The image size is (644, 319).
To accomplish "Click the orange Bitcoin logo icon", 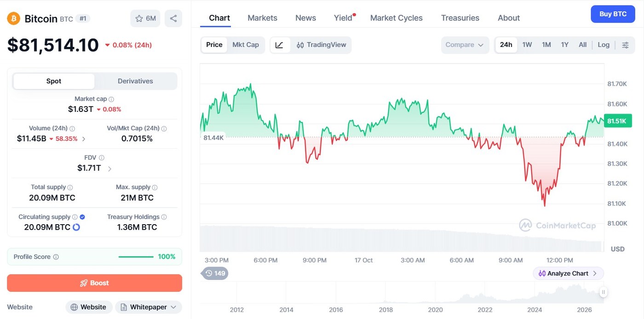I will tap(13, 18).
